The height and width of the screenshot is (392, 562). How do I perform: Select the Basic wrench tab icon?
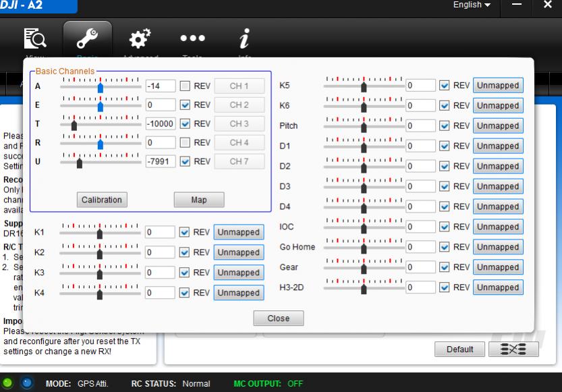87,38
